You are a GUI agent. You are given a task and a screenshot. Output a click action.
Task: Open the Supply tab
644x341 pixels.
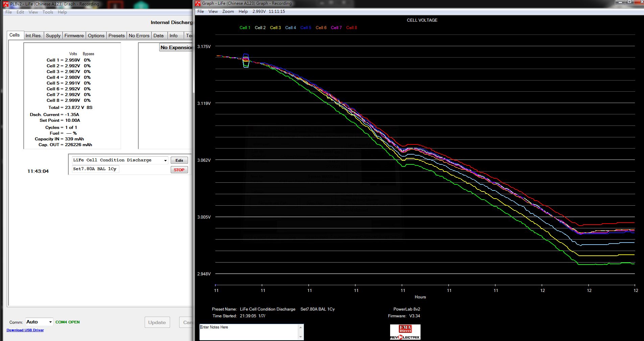click(53, 36)
